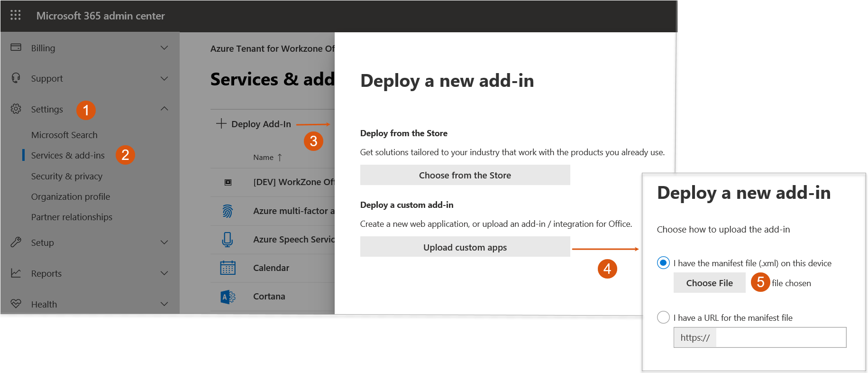Click Upload custom apps button
This screenshot has width=868, height=373.
(x=465, y=247)
